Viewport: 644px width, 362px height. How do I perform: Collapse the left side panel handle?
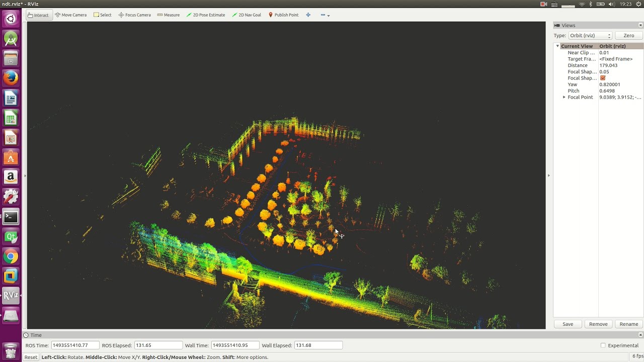click(x=25, y=175)
